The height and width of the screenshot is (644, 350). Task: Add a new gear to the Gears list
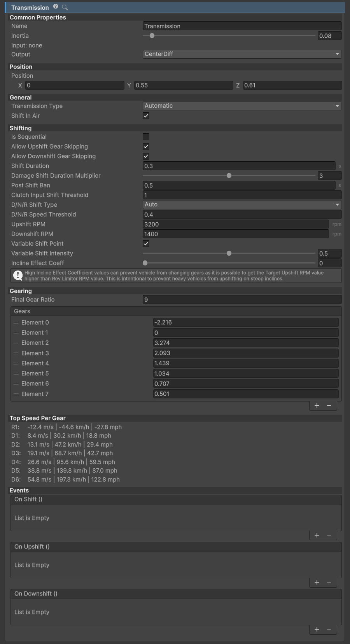[x=317, y=405]
